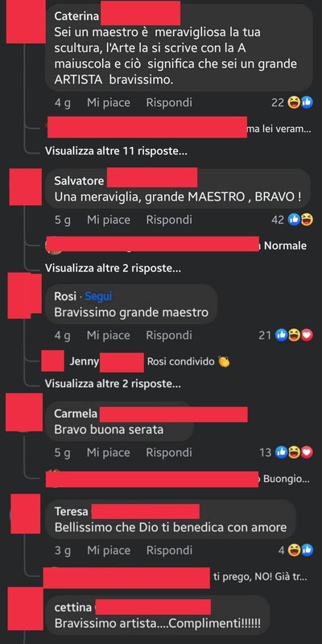Expand Visualizza altre 11 risposte
This screenshot has width=322, height=644.
[x=116, y=151]
